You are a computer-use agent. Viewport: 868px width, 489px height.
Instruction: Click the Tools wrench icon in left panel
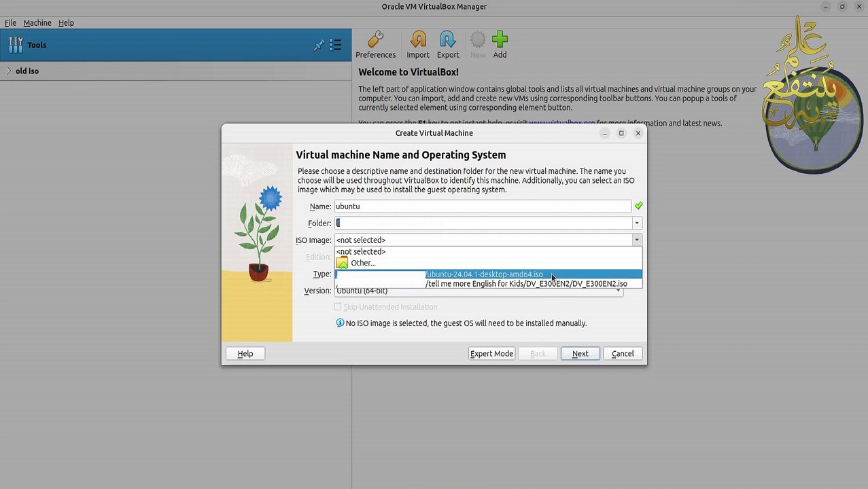coord(16,45)
